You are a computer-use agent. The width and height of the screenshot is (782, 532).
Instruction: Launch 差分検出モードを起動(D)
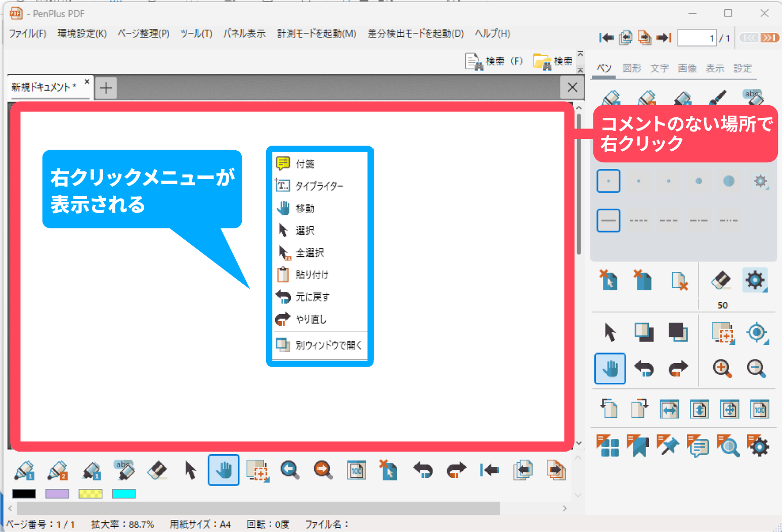[415, 33]
